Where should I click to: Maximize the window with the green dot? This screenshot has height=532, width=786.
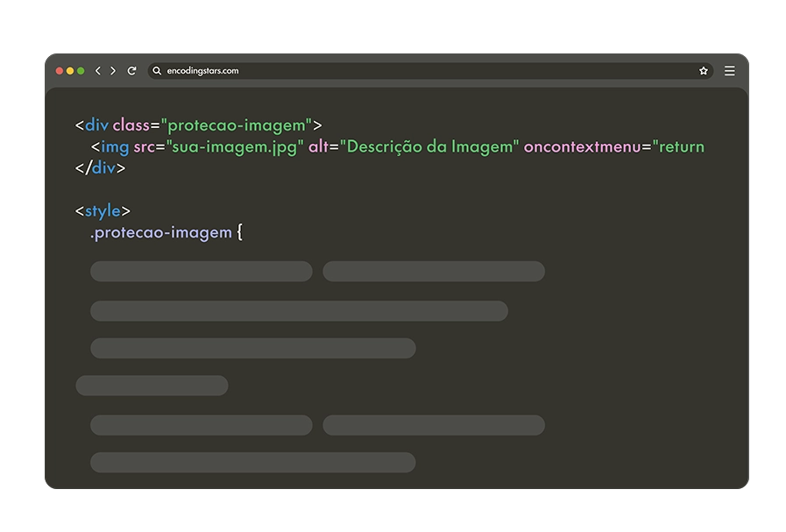(x=81, y=71)
